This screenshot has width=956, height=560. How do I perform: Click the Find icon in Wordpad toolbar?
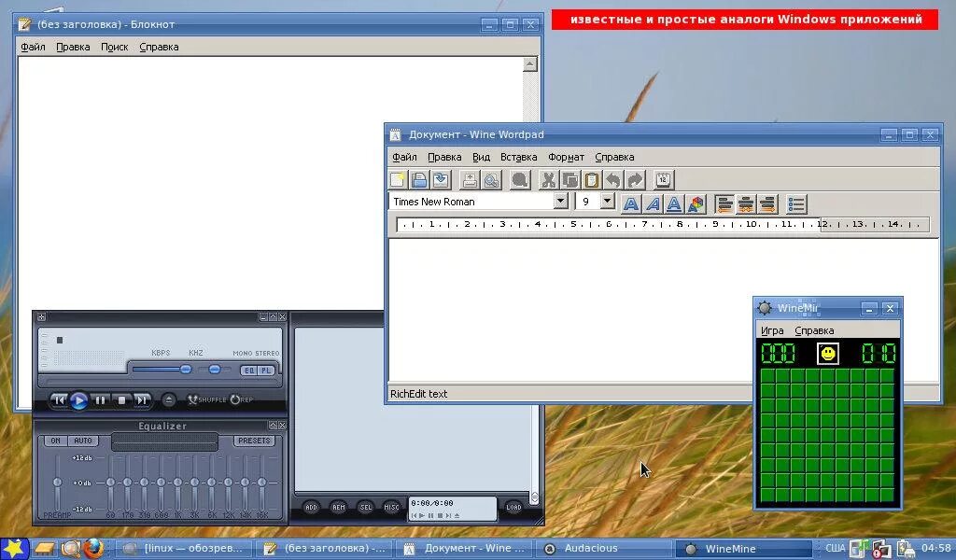click(519, 180)
